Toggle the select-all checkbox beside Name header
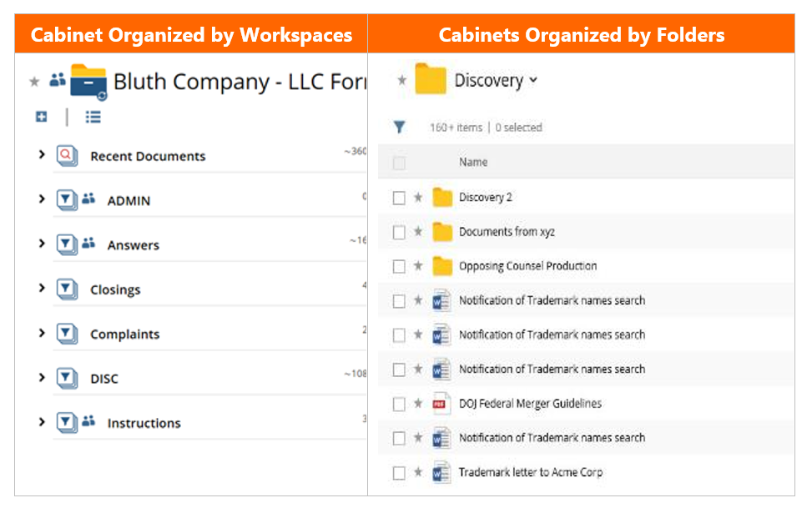812x508 pixels. click(399, 163)
